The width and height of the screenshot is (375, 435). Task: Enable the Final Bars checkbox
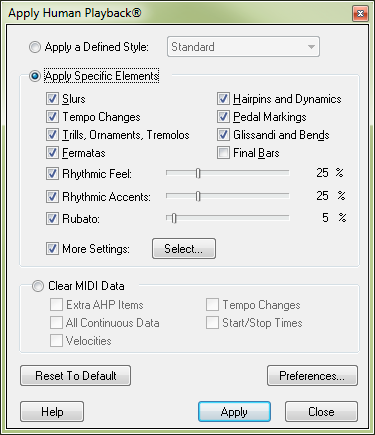tap(223, 153)
